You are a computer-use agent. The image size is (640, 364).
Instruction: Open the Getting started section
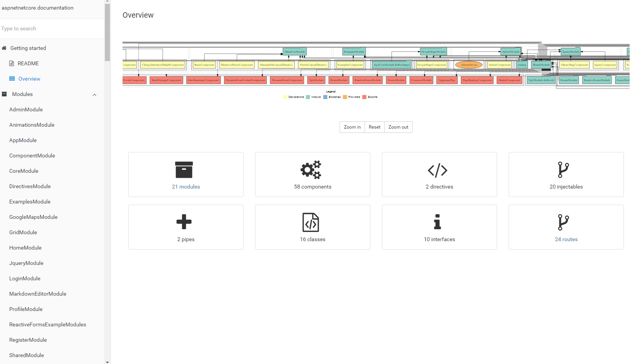coord(28,48)
